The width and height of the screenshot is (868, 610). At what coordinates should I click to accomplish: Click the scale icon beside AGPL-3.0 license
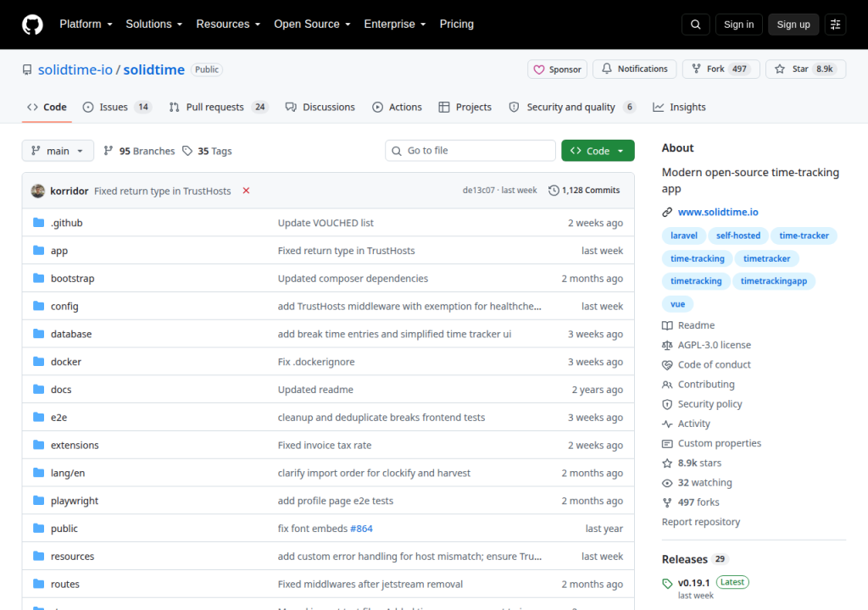(x=667, y=345)
